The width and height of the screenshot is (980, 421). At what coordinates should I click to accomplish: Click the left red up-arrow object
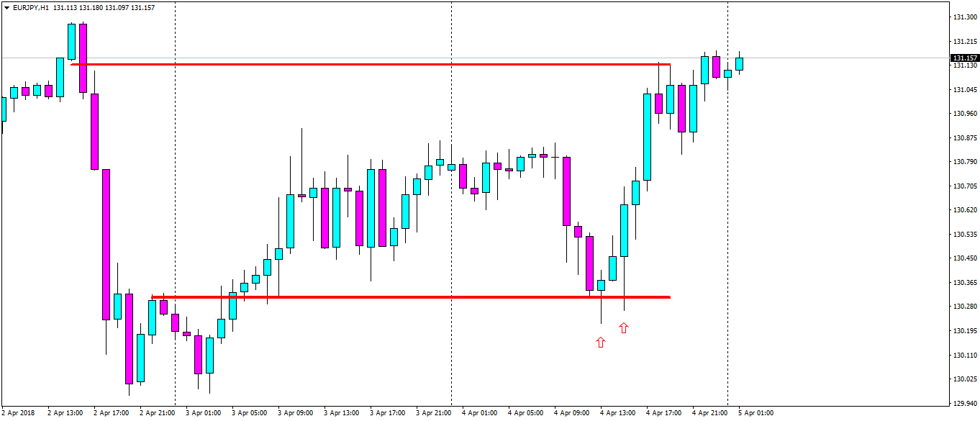(x=601, y=342)
